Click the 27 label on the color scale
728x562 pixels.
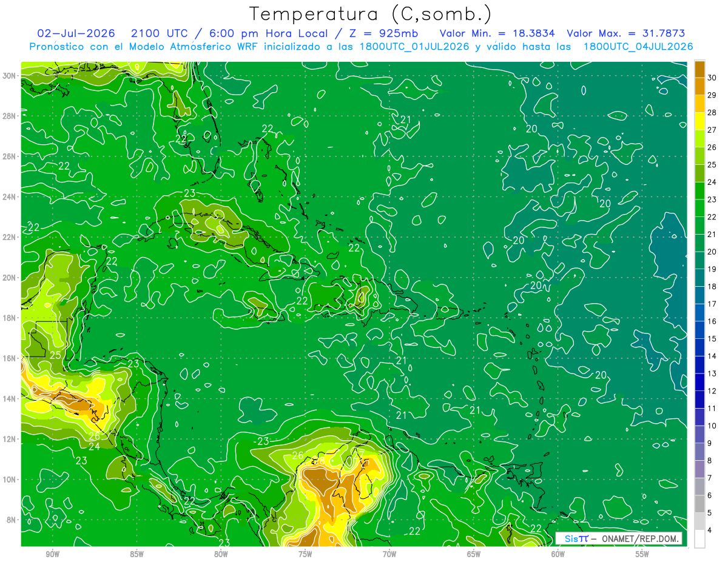coord(712,130)
